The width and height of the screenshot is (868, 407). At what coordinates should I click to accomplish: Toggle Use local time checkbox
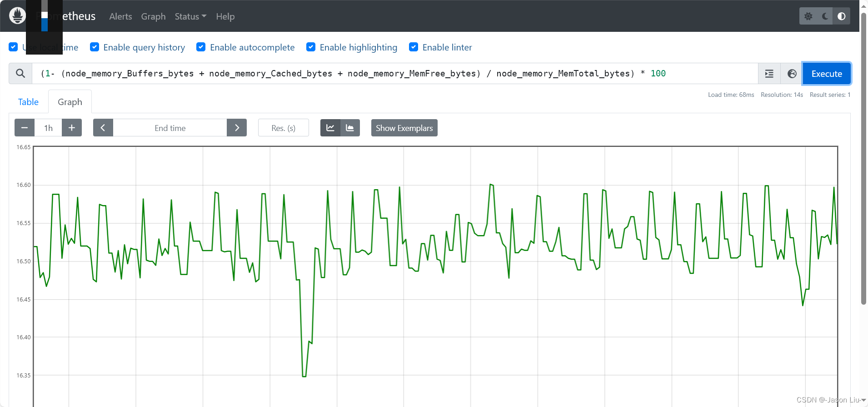[x=13, y=47]
